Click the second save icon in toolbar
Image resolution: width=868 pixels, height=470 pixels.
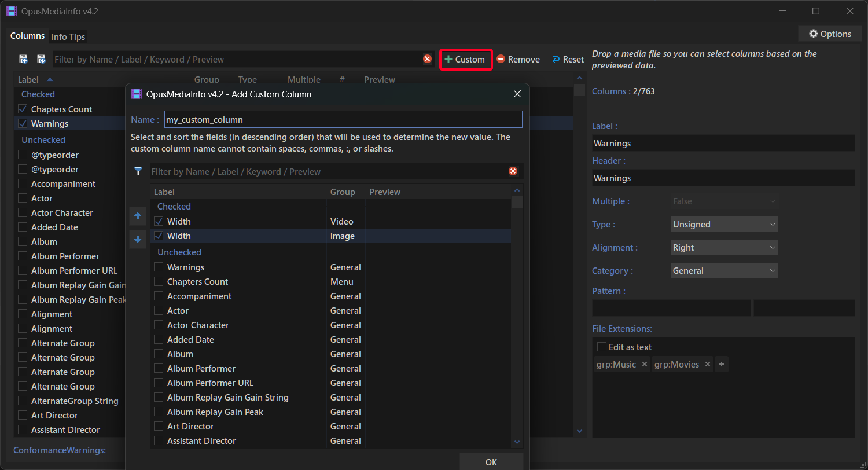(x=41, y=59)
